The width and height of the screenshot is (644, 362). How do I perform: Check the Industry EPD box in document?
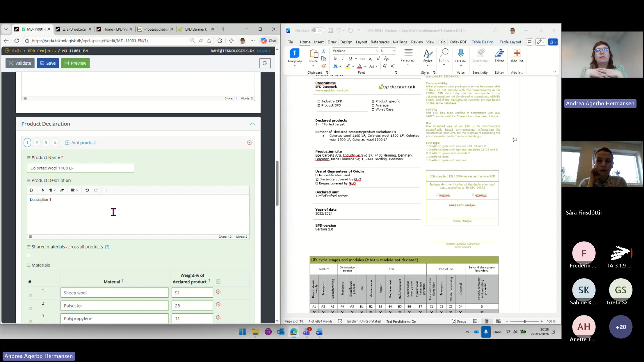[319, 101]
